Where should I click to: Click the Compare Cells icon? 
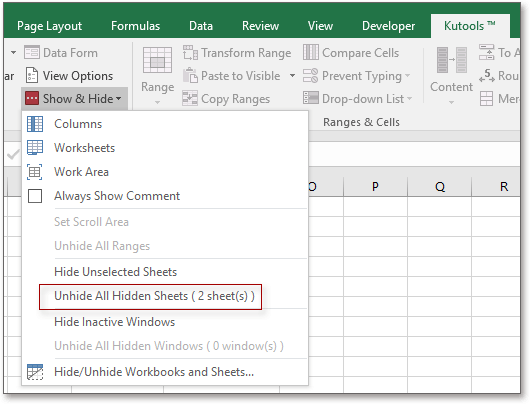[311, 52]
